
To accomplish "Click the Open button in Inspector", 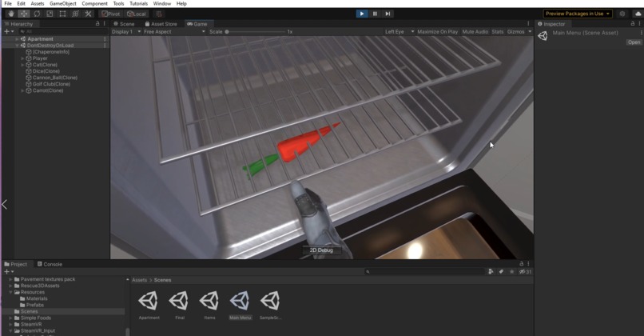I will [x=634, y=42].
